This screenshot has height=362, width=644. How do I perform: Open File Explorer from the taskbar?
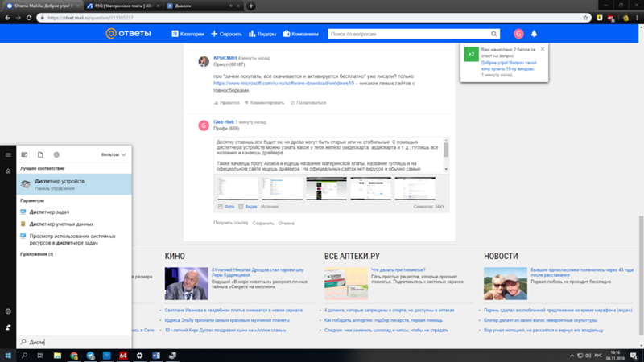57,356
